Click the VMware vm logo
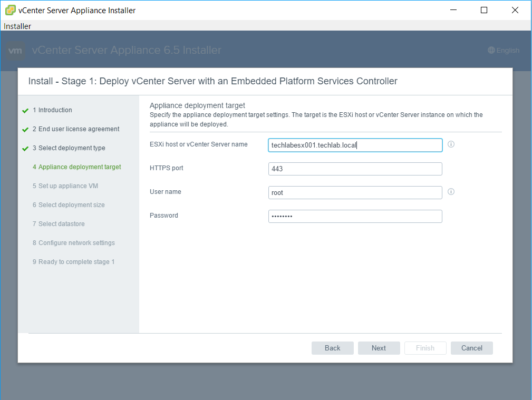The image size is (532, 400). pyautogui.click(x=15, y=51)
